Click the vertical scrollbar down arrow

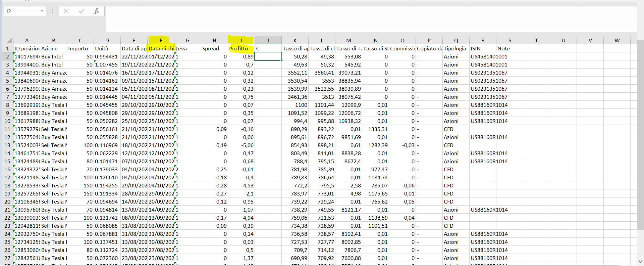[x=640, y=261]
